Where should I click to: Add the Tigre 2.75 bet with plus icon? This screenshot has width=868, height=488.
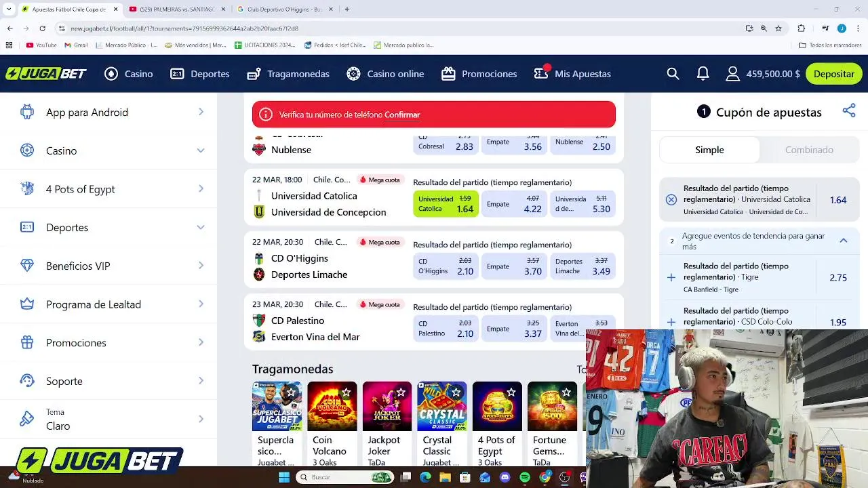(x=671, y=277)
